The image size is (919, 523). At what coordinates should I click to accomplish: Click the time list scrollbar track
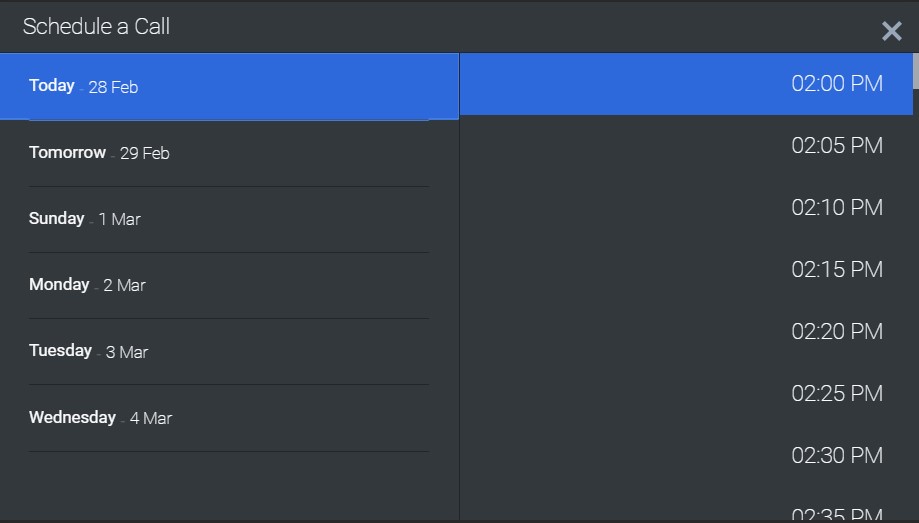point(915,300)
